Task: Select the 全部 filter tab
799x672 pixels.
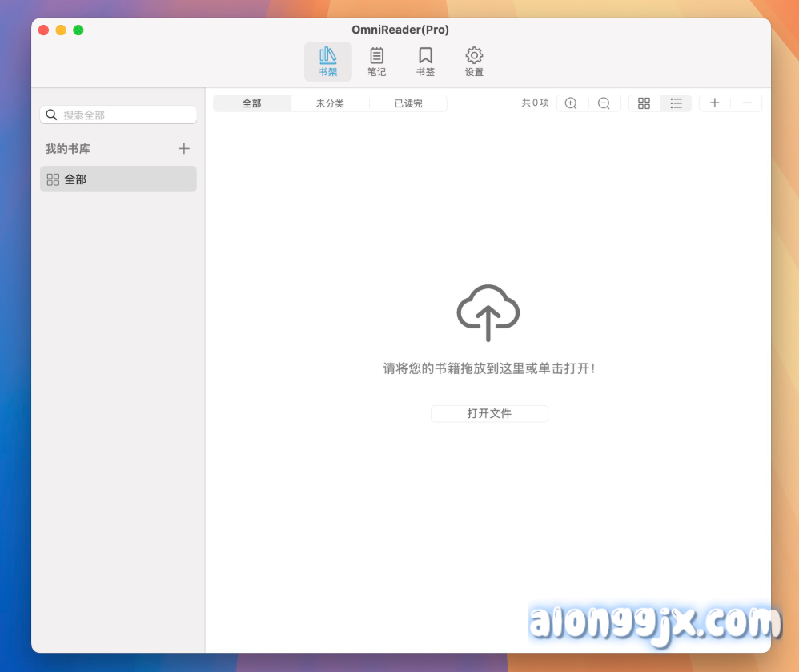Action: 251,103
